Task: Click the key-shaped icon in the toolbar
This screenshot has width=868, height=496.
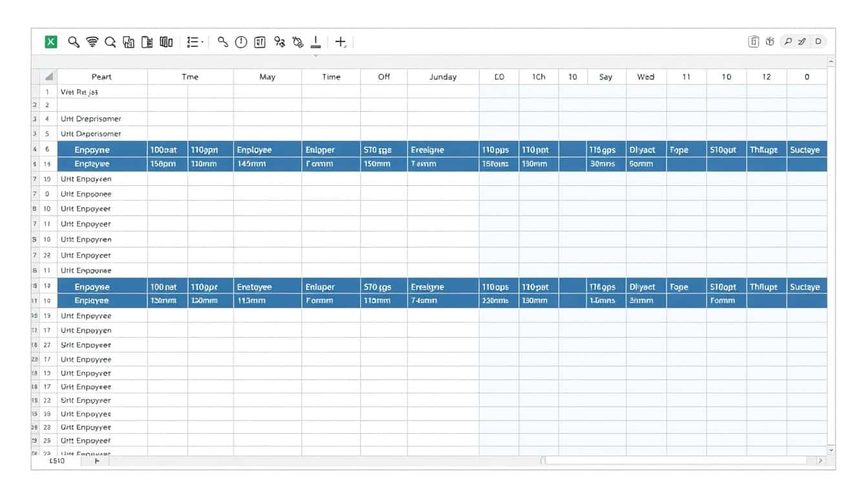Action: (223, 42)
